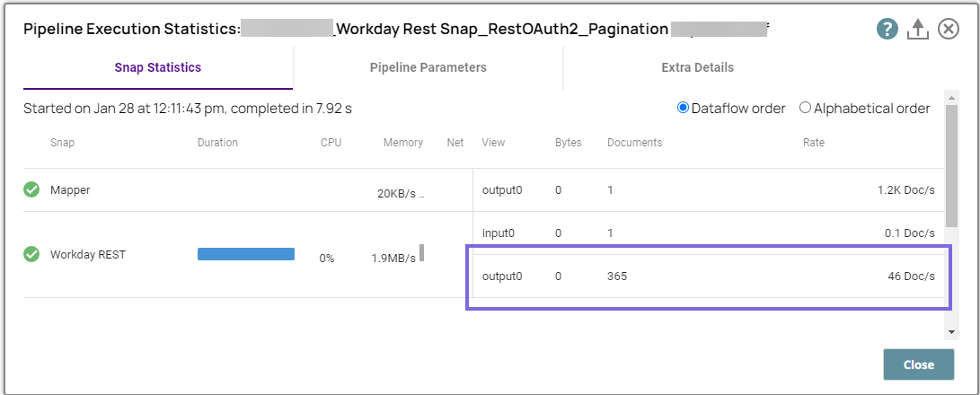
Task: Click the Bytes column header
Action: point(568,143)
